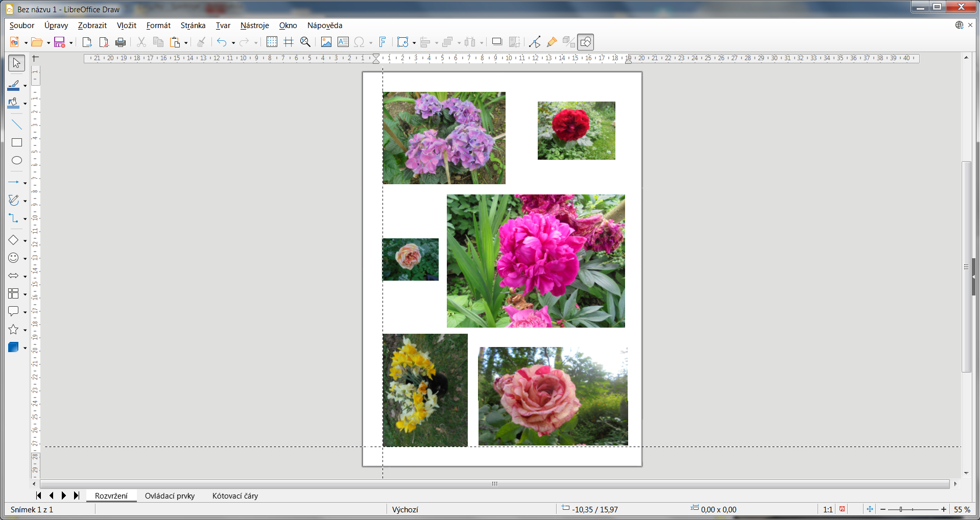Toggle helplines while moving
This screenshot has height=520, width=980.
[x=289, y=42]
